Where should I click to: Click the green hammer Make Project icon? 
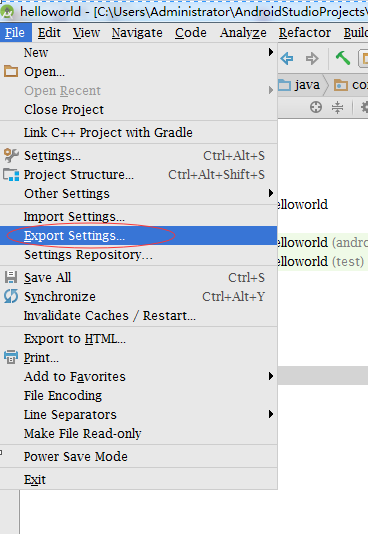342,58
